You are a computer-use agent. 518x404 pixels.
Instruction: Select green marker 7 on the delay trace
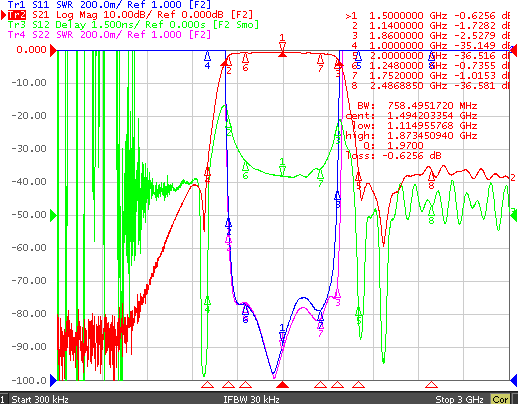(x=320, y=178)
